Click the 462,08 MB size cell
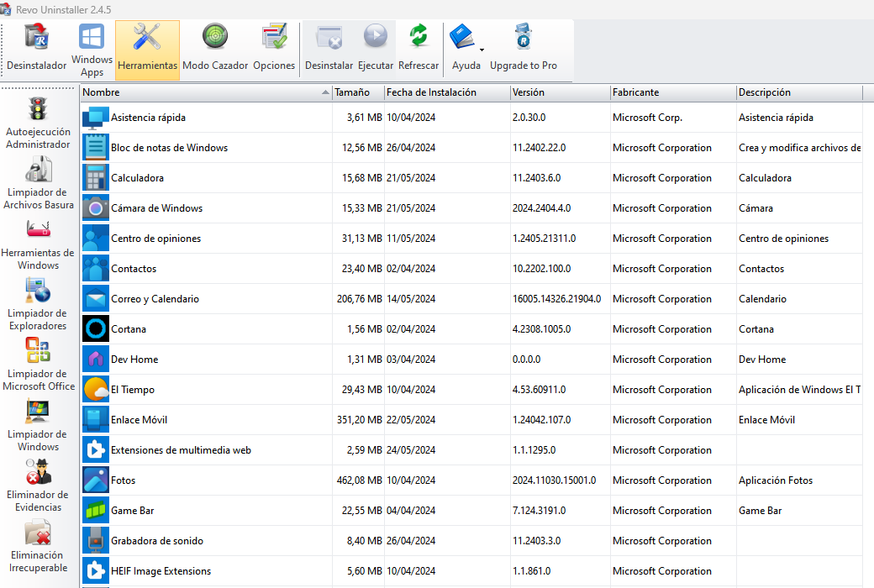Screen dimensions: 874x588 (360, 480)
